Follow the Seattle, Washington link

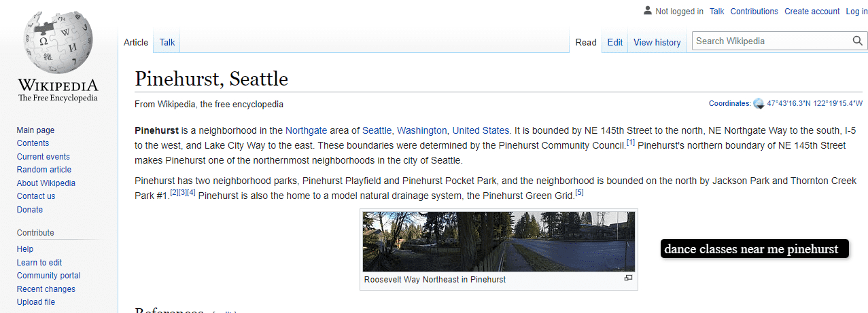pos(404,130)
